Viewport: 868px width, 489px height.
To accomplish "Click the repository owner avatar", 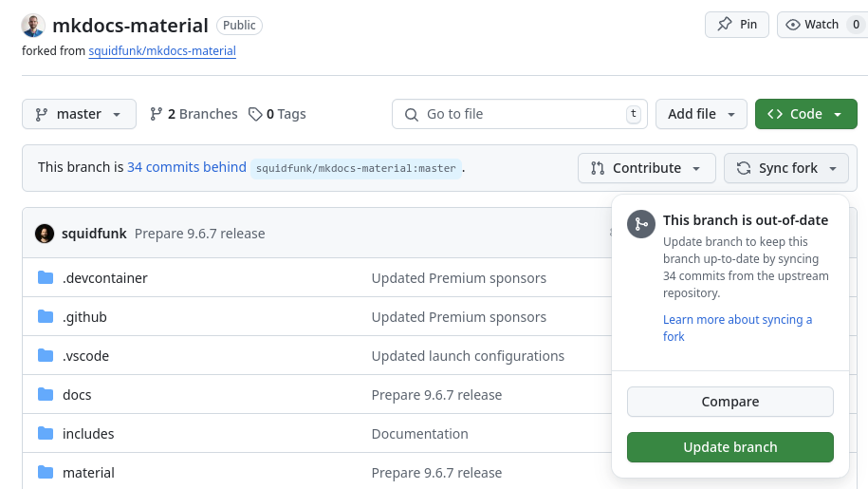I will pos(33,26).
